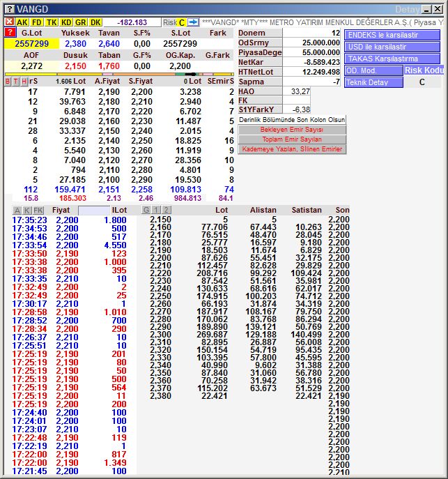Click the price range color bar indicator
448x479 pixels.
click(x=119, y=74)
